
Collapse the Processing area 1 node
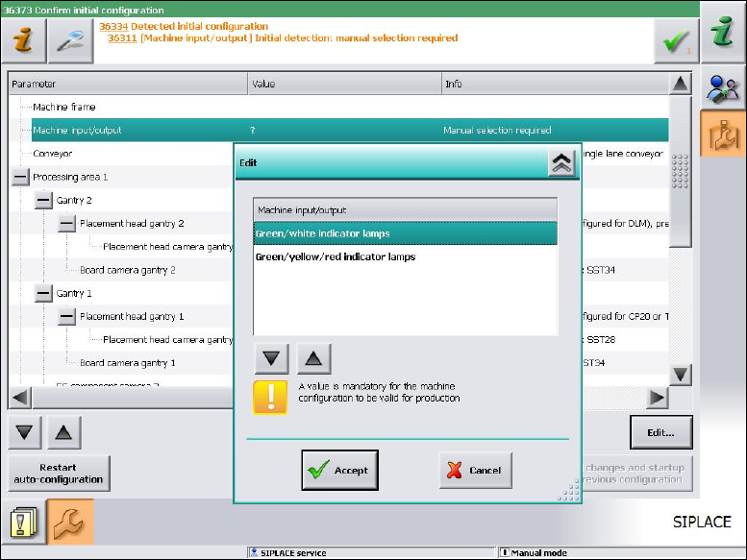click(20, 177)
